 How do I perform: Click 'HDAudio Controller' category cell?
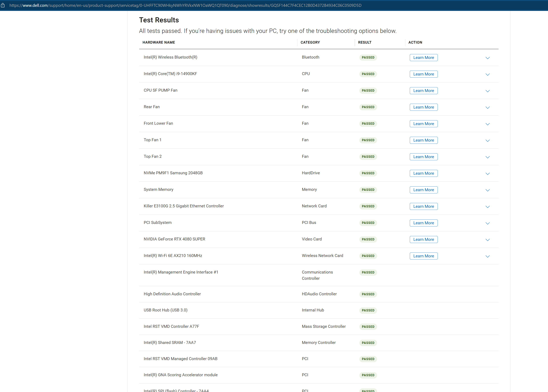319,294
